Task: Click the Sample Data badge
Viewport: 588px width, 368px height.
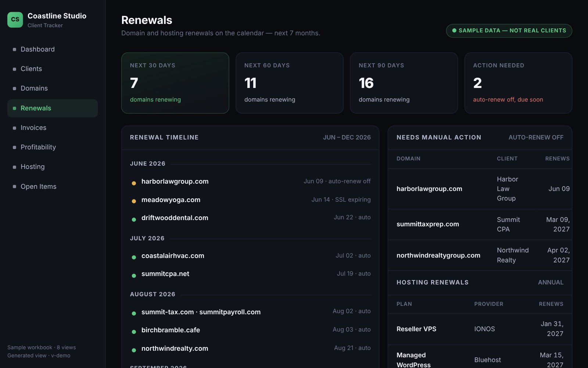Action: tap(509, 31)
